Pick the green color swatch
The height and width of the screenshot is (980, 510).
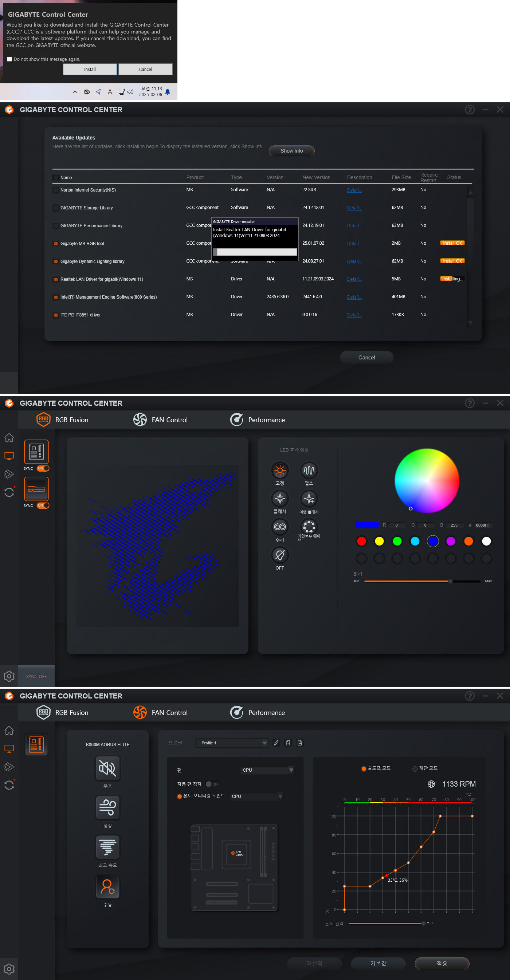pyautogui.click(x=397, y=541)
